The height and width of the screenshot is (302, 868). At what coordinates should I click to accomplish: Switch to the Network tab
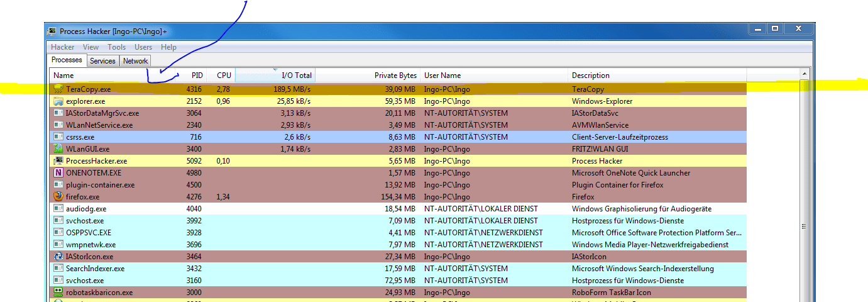click(x=135, y=61)
